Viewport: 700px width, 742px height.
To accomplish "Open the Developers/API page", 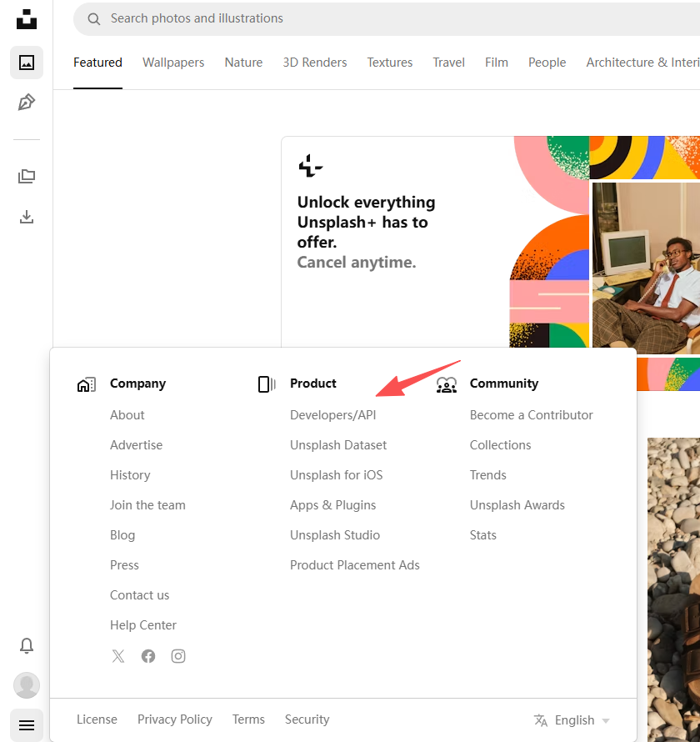I will [332, 414].
